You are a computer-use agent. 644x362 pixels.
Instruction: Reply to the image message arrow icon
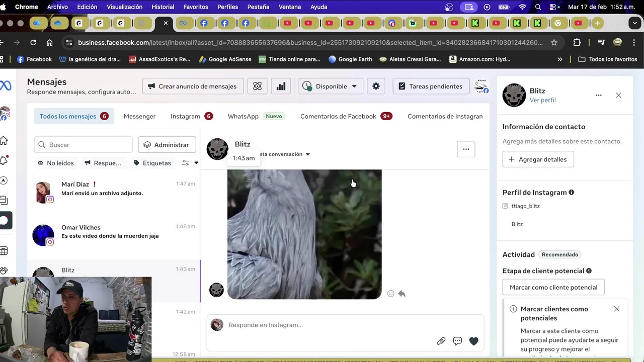point(401,294)
